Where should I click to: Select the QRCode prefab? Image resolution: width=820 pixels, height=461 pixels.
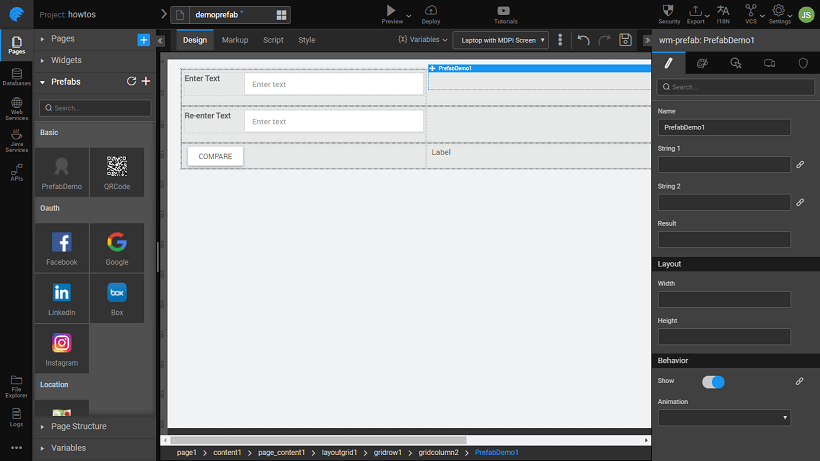click(x=117, y=172)
